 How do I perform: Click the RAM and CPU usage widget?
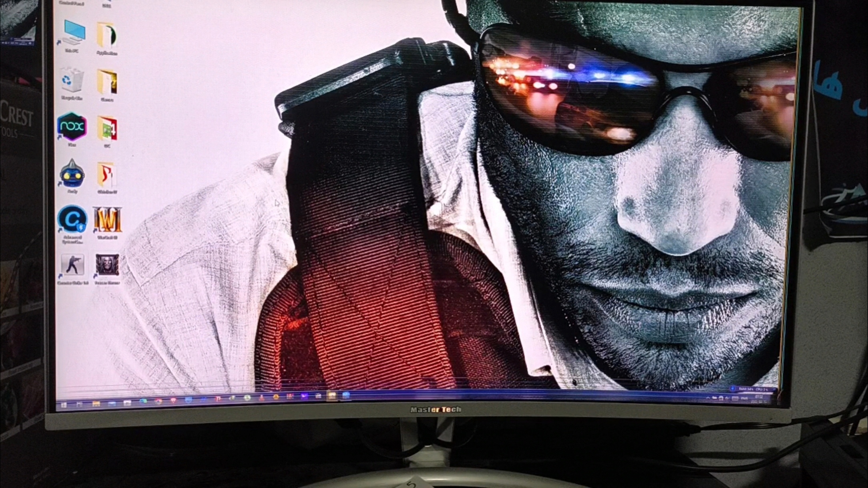[x=753, y=389]
